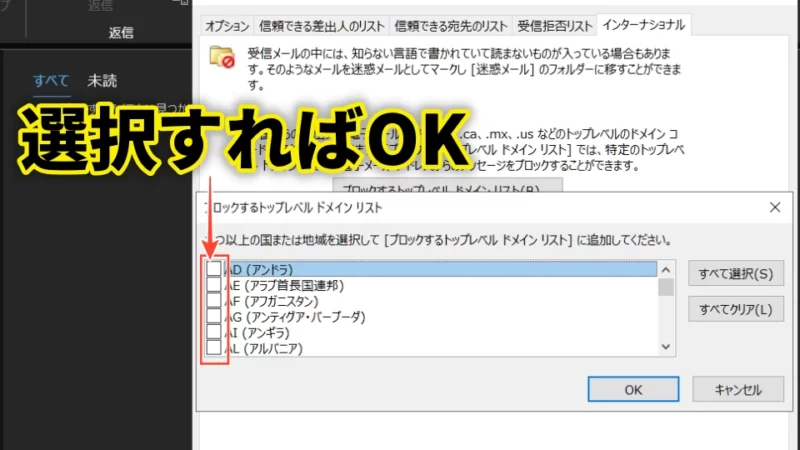Click the 返信 group label in ribbon
Image resolution: width=800 pixels, height=450 pixels.
(x=121, y=33)
